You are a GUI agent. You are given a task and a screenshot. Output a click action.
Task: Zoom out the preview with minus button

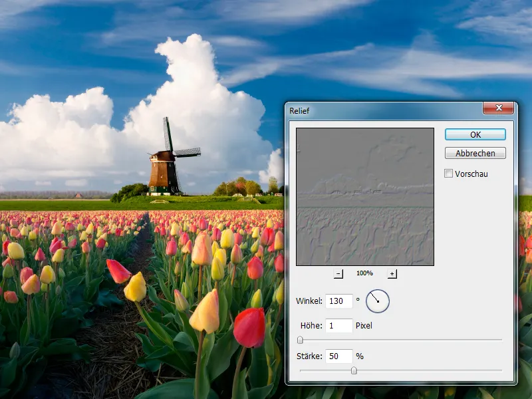[338, 273]
